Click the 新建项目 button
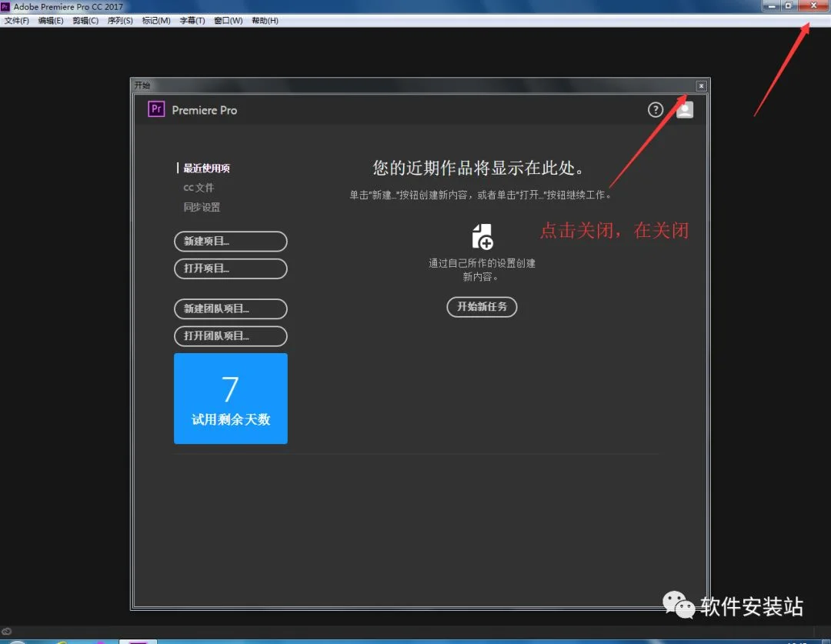The width and height of the screenshot is (831, 644). [231, 241]
